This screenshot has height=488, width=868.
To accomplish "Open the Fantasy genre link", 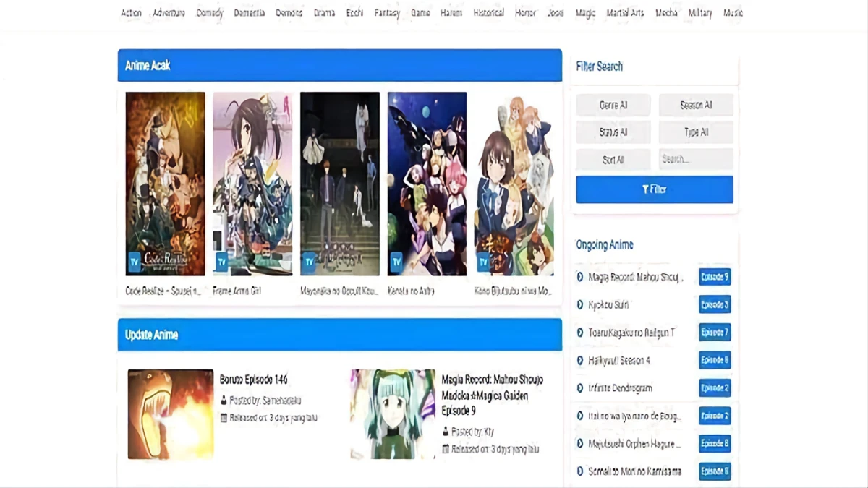I will [x=387, y=13].
